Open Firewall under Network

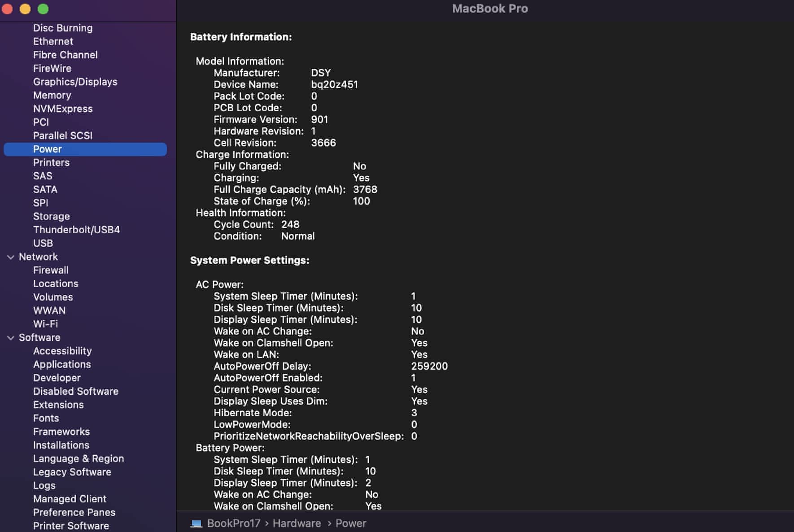coord(51,270)
